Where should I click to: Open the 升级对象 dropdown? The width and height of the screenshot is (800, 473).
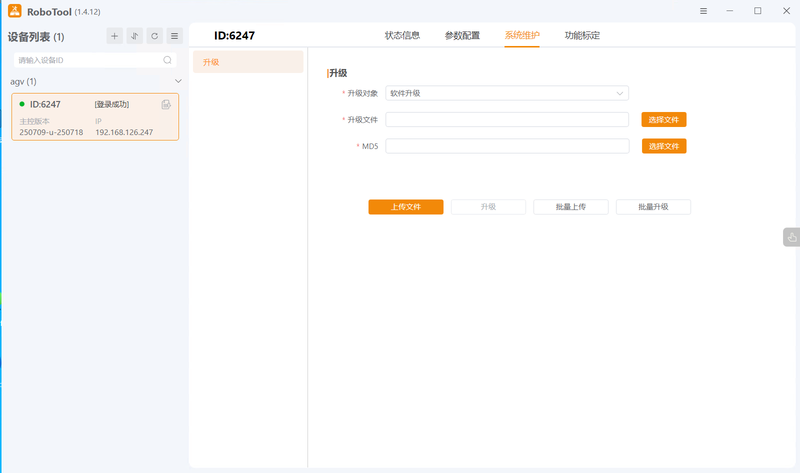[507, 93]
